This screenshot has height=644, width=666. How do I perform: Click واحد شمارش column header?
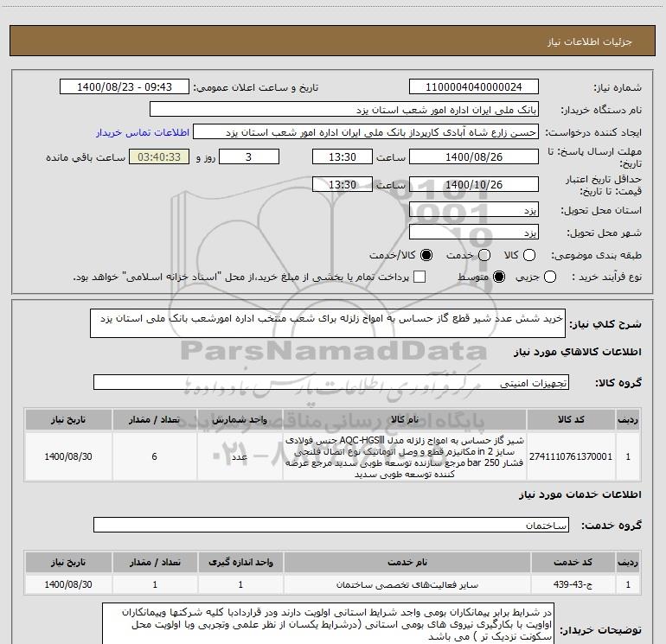click(240, 419)
